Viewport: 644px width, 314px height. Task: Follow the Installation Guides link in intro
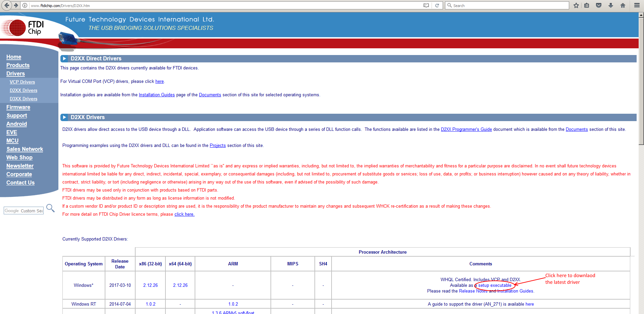pos(157,95)
